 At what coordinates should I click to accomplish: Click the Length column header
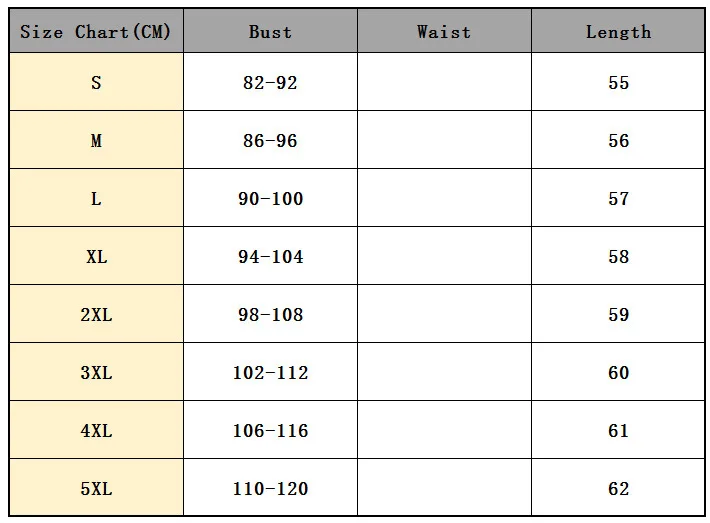(618, 32)
